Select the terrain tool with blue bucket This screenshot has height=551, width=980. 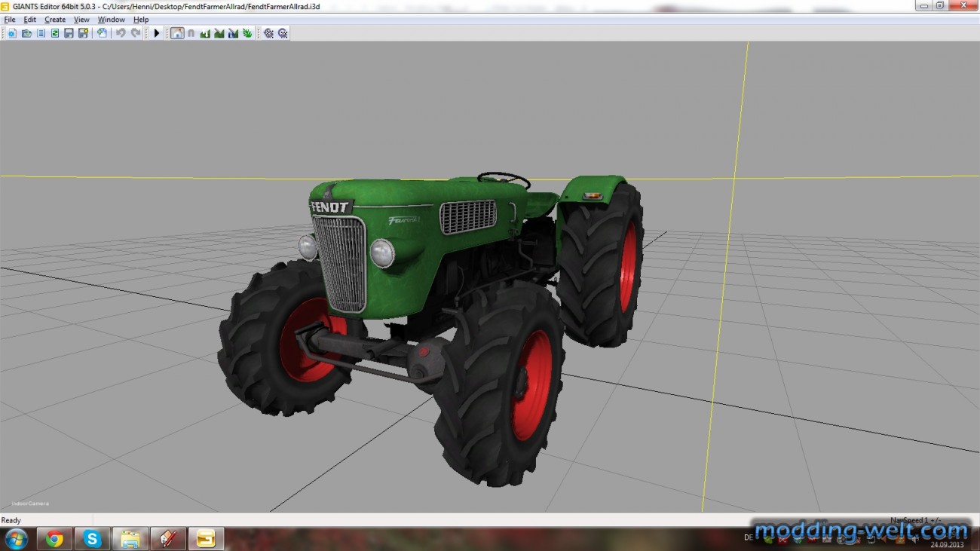point(233,33)
